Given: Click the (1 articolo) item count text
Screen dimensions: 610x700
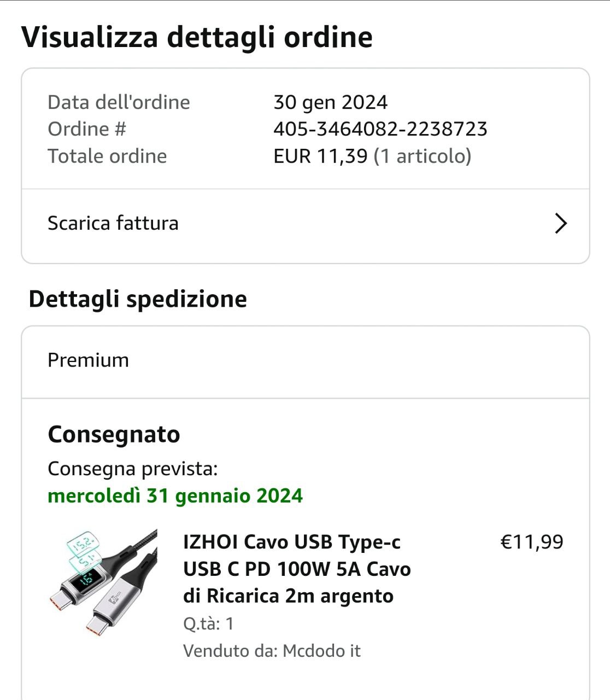Looking at the screenshot, I should tap(423, 156).
